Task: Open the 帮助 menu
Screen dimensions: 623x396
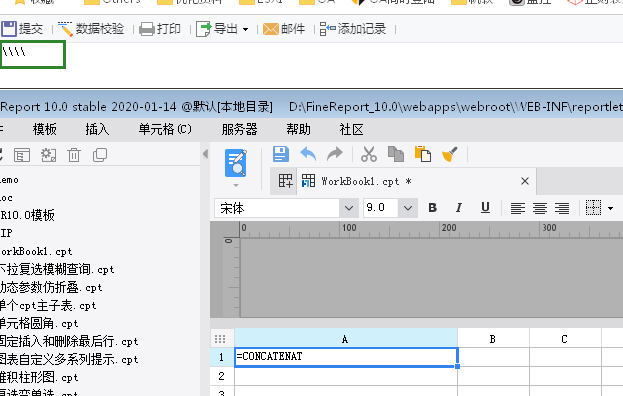Action: click(298, 129)
